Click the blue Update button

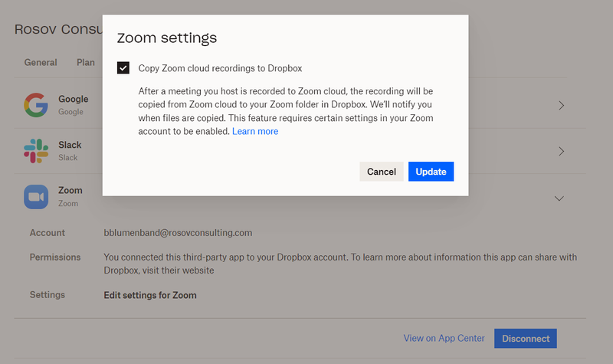tap(431, 172)
